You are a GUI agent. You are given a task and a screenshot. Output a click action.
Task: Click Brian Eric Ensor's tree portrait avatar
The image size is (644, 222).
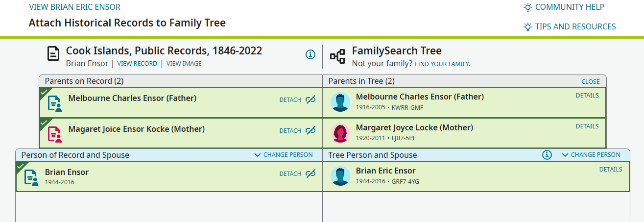[x=340, y=176]
